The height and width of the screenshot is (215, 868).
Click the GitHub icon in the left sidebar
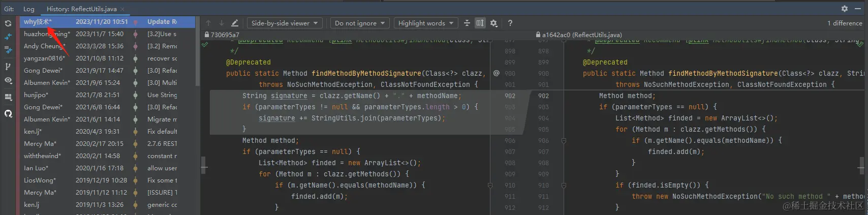(x=8, y=113)
